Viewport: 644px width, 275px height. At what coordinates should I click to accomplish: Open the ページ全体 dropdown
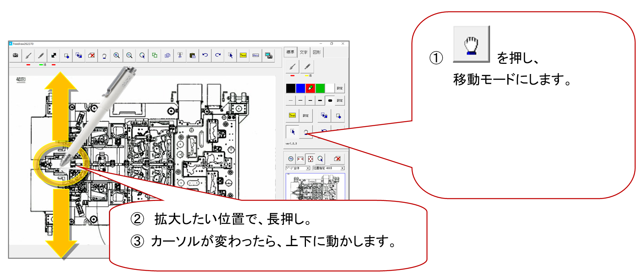tap(298, 168)
